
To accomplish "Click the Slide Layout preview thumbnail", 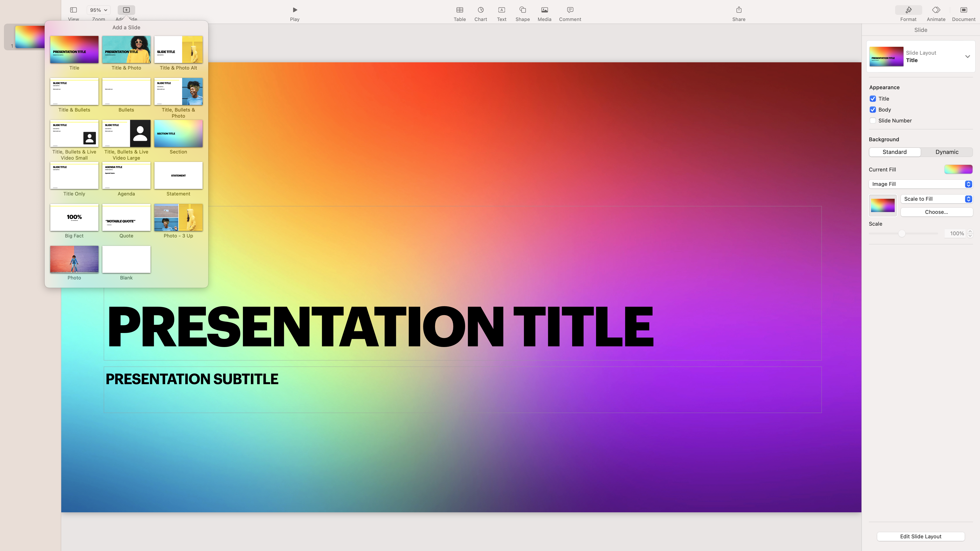I will pyautogui.click(x=886, y=57).
